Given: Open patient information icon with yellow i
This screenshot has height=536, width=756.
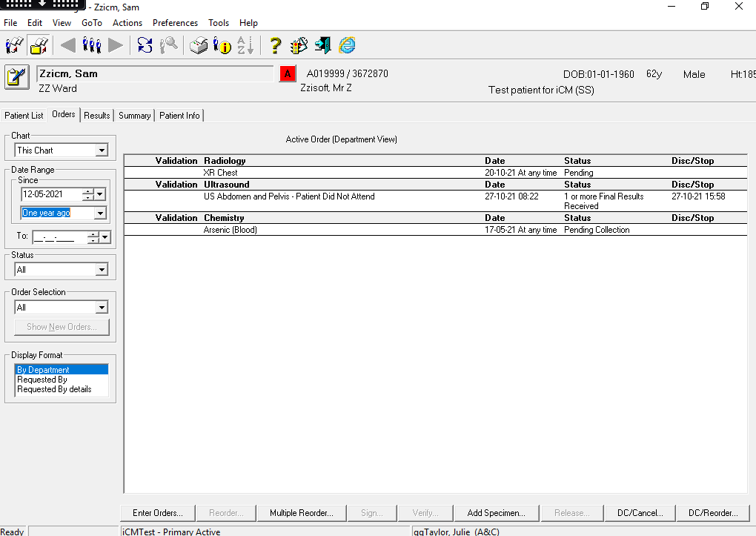Looking at the screenshot, I should pyautogui.click(x=222, y=45).
